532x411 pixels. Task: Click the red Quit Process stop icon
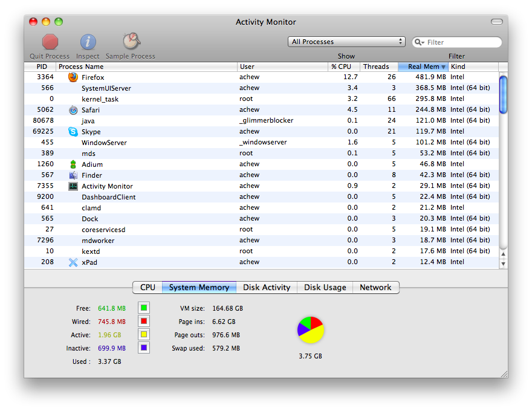[x=50, y=42]
